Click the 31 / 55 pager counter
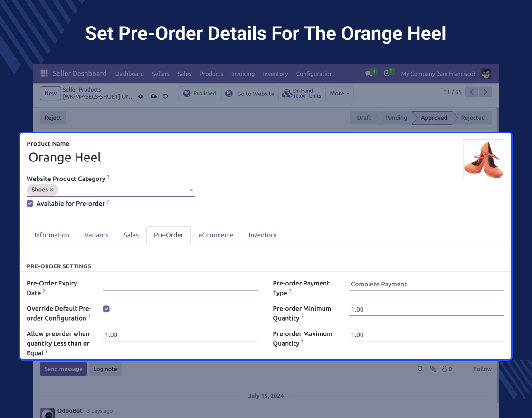Viewport: 532px width, 418px height. (x=453, y=92)
